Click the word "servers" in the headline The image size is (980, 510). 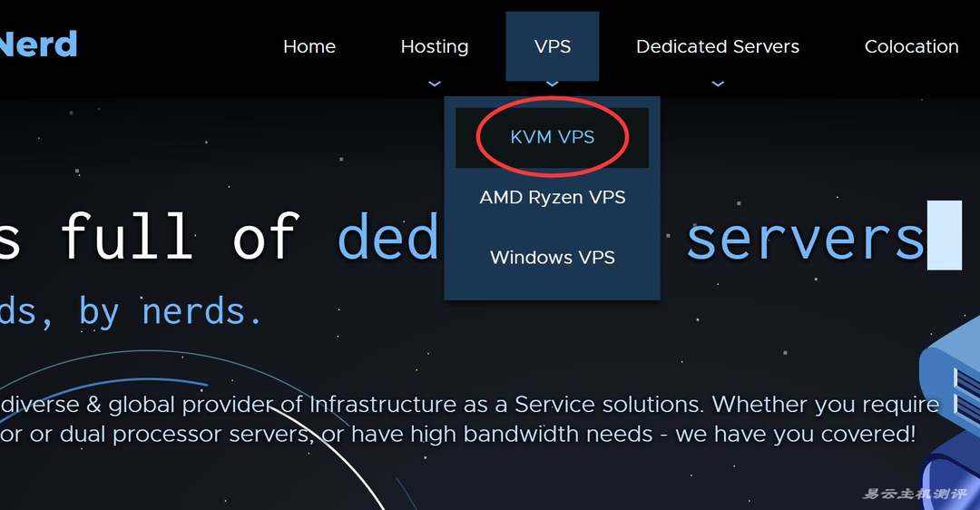pos(804,238)
